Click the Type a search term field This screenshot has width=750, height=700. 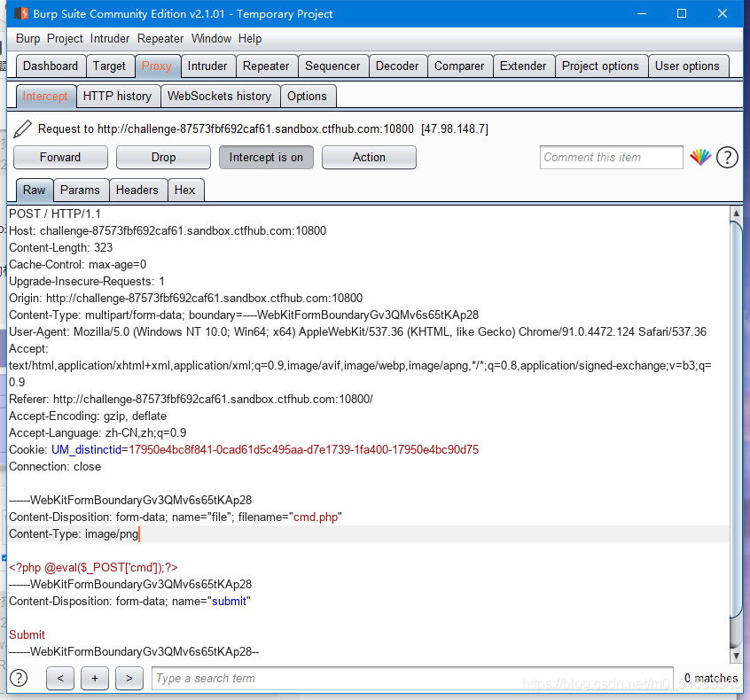[x=412, y=678]
